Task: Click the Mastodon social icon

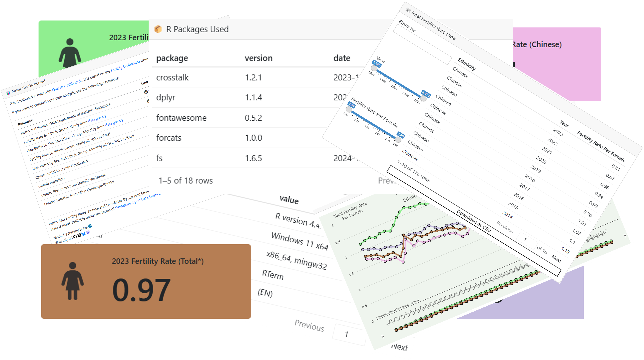Action: pos(88,232)
